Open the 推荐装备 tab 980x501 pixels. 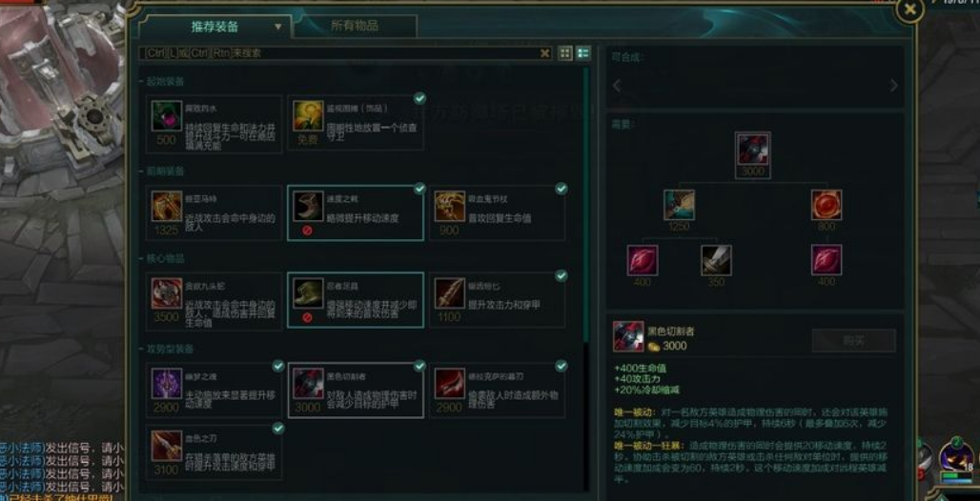click(x=214, y=27)
